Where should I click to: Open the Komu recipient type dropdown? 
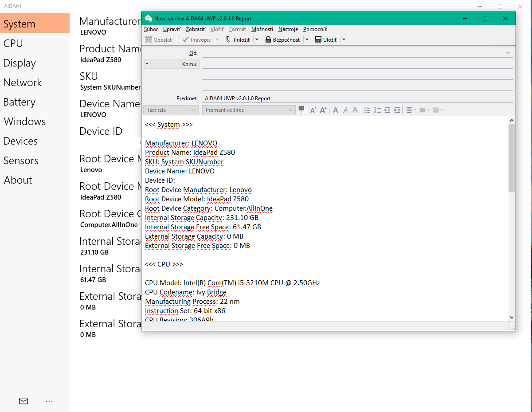point(172,64)
